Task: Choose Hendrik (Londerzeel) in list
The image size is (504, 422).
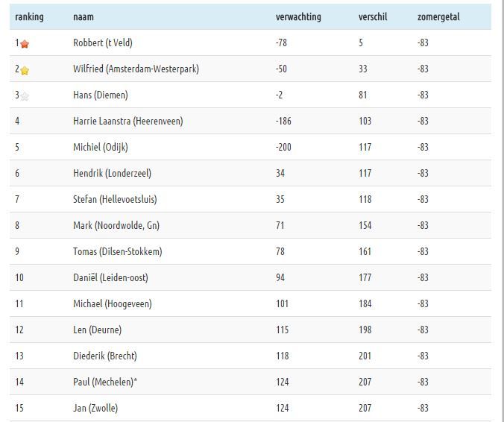Action: (112, 173)
